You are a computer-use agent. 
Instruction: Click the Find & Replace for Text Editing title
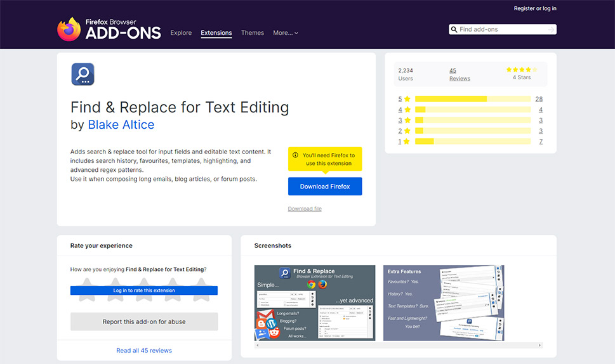click(180, 107)
